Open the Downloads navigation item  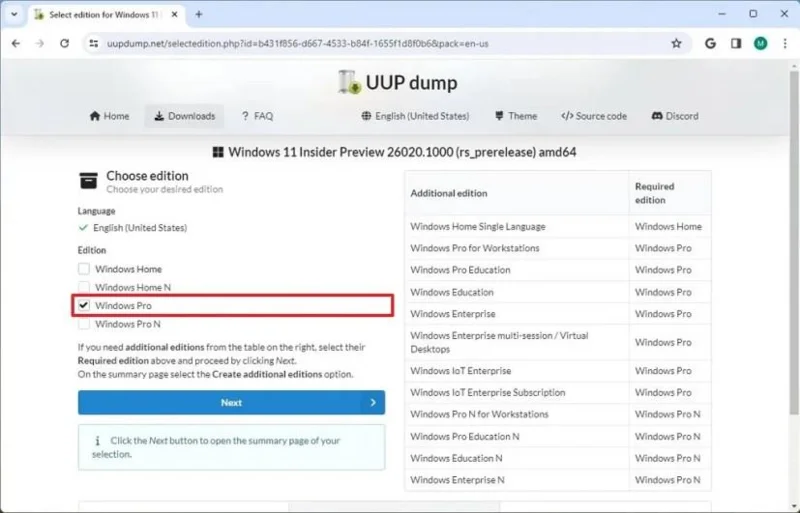(185, 116)
